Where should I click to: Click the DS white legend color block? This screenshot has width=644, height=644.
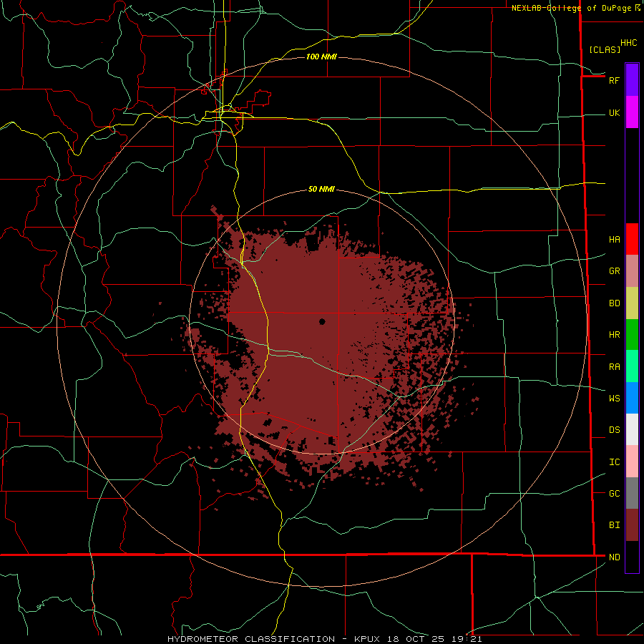(632, 429)
